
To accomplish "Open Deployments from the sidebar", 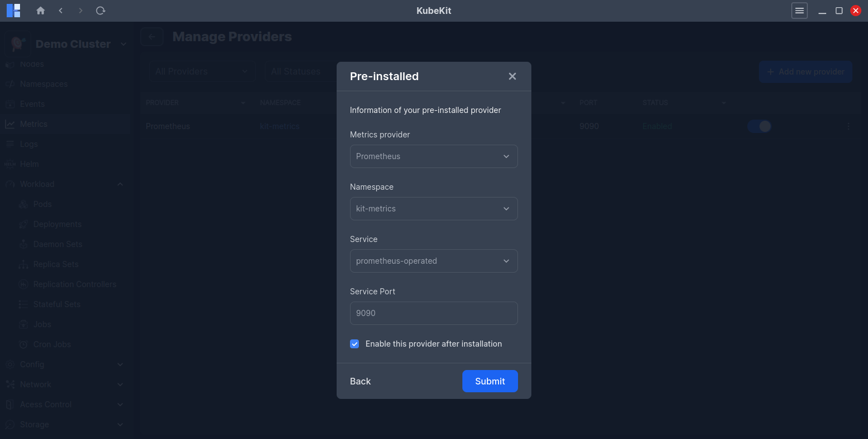I will click(x=23, y=224).
